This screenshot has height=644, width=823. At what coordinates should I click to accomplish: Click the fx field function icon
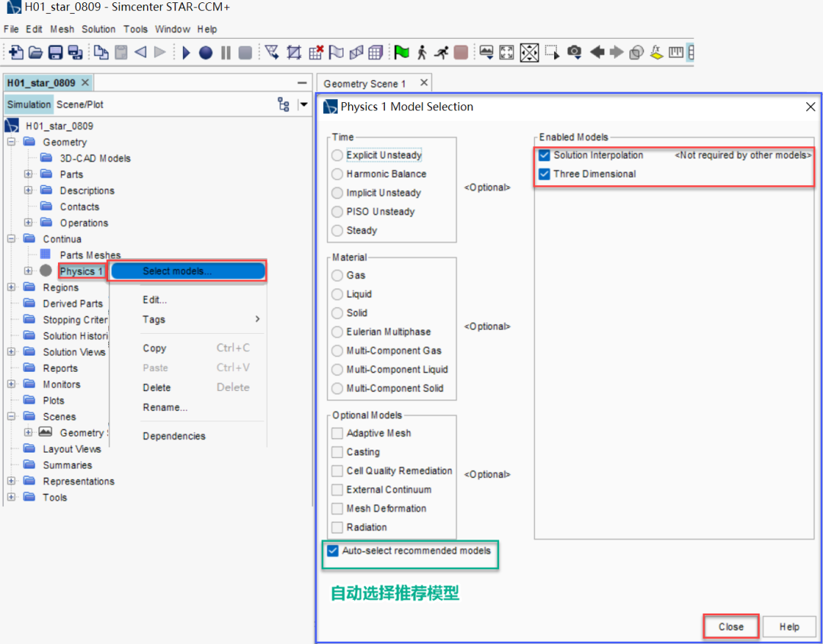point(656,52)
